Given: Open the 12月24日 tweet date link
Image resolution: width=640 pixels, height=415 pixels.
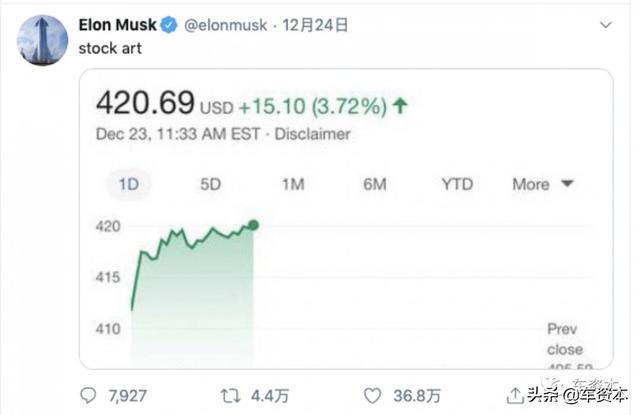Looking at the screenshot, I should coord(315,25).
